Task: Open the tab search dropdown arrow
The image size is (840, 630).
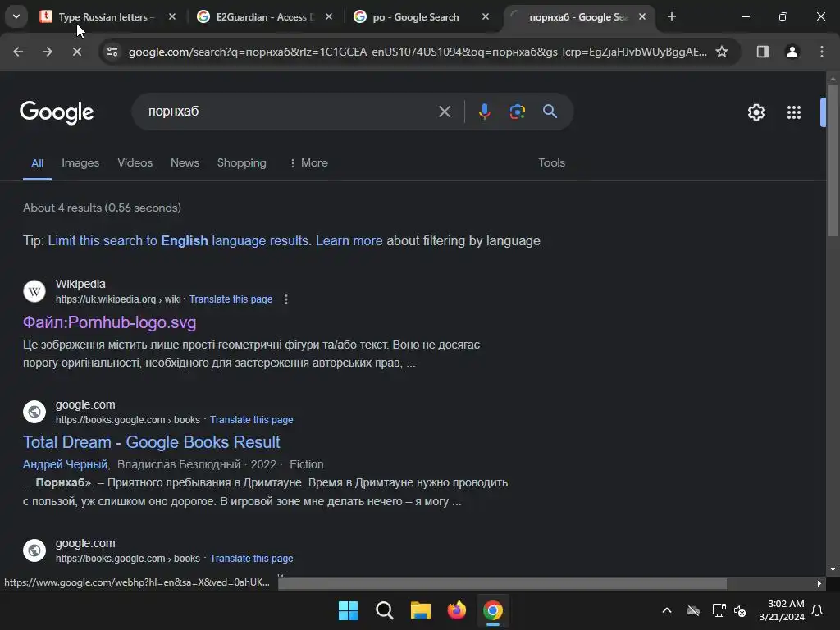Action: pyautogui.click(x=16, y=16)
